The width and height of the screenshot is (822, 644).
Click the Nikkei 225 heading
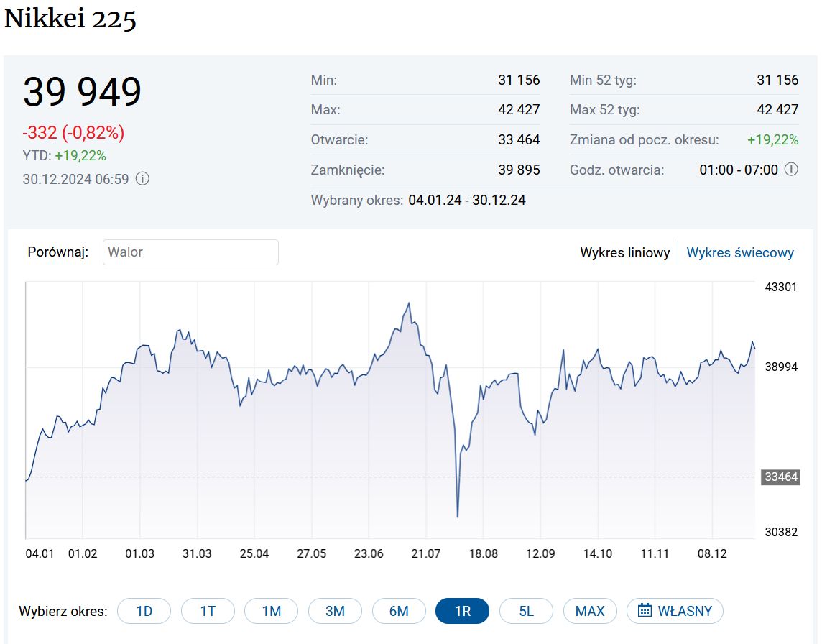tap(70, 19)
